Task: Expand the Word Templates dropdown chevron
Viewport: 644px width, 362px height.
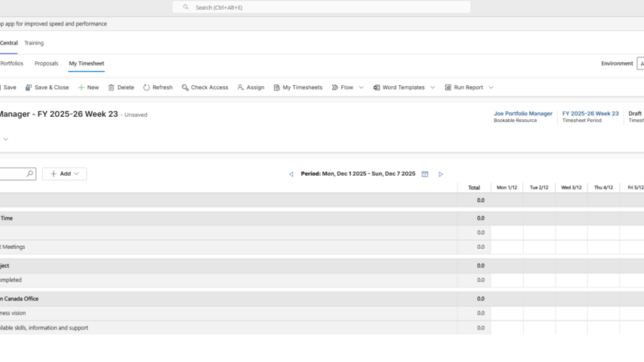Action: (x=433, y=87)
